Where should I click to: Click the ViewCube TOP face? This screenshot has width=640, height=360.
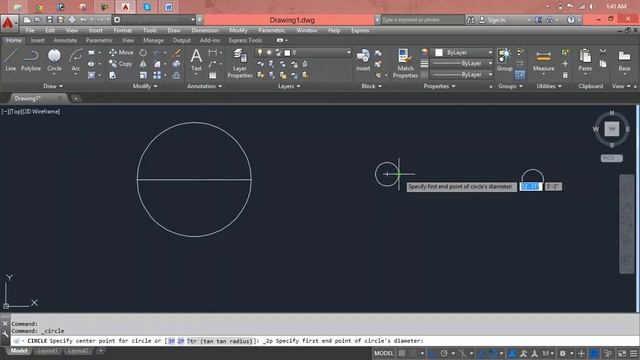pos(611,129)
